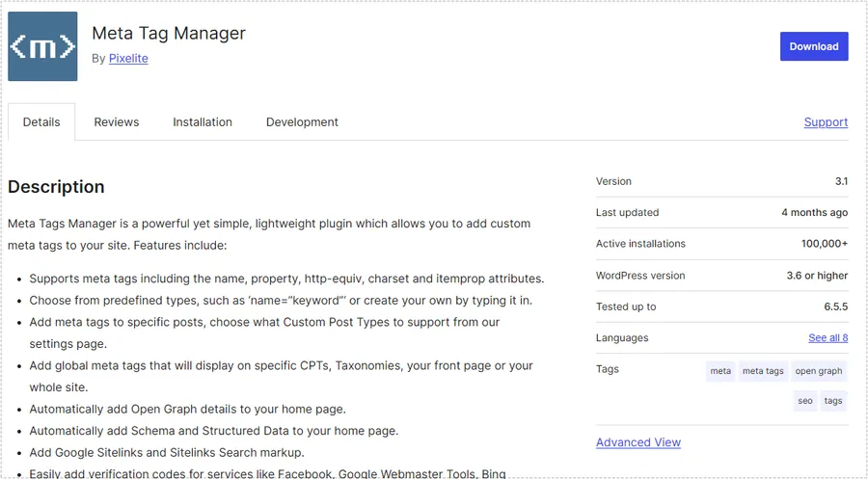Click the Meta Tag Manager plugin logo icon
Screen dimensions: 868x479
click(x=42, y=46)
